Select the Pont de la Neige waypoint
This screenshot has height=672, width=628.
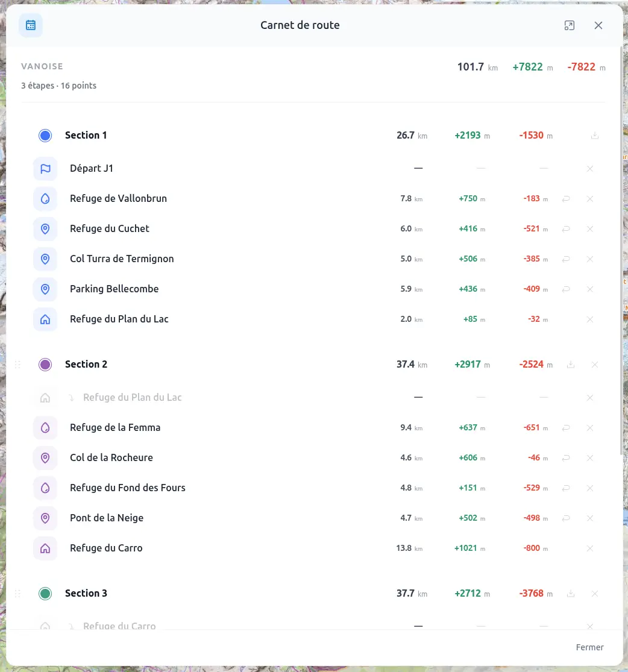313,518
